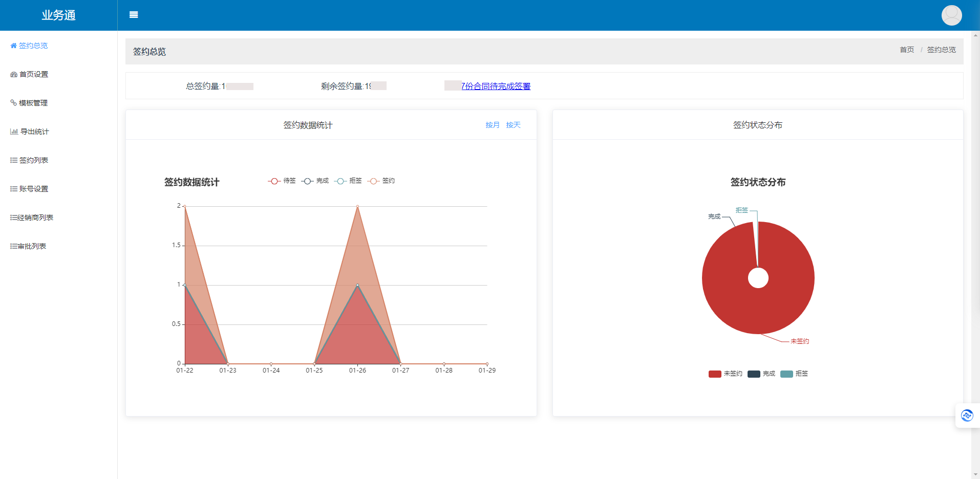Switch statistics to 按月 view
Screen dimensions: 980x479
click(493, 125)
